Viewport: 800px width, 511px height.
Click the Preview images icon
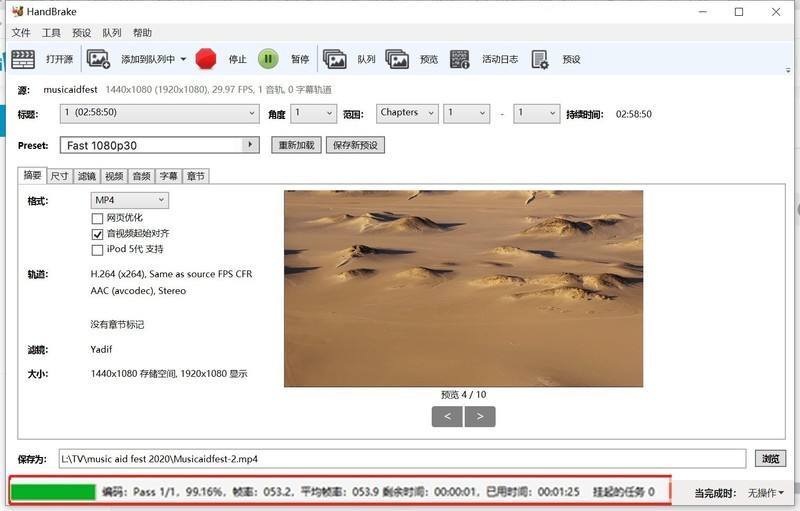397,59
